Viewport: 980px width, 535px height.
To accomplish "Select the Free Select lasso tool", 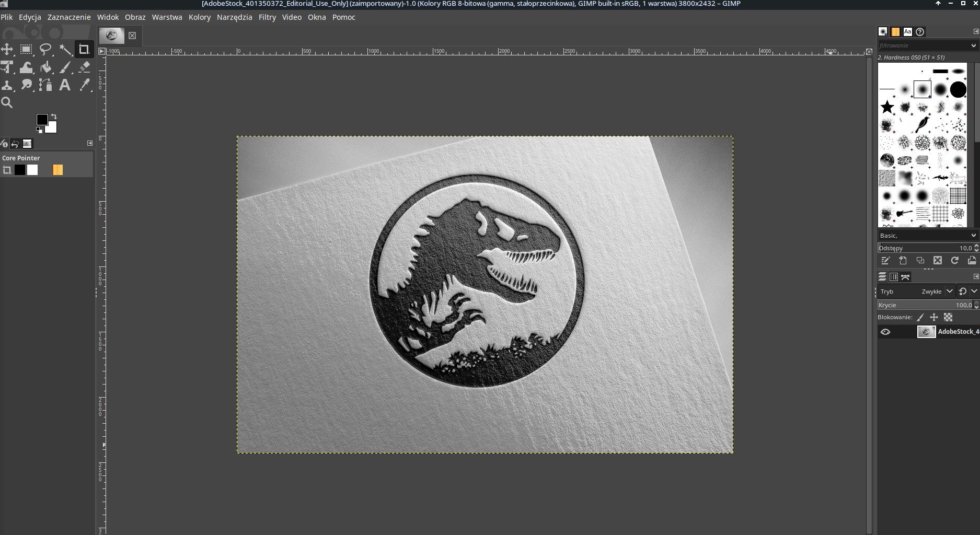I will coord(46,50).
